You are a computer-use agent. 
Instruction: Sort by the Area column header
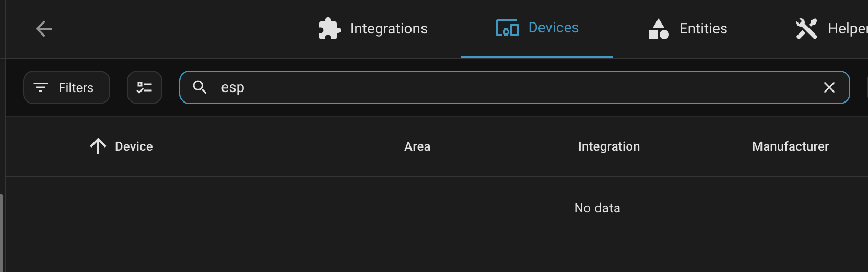tap(417, 146)
